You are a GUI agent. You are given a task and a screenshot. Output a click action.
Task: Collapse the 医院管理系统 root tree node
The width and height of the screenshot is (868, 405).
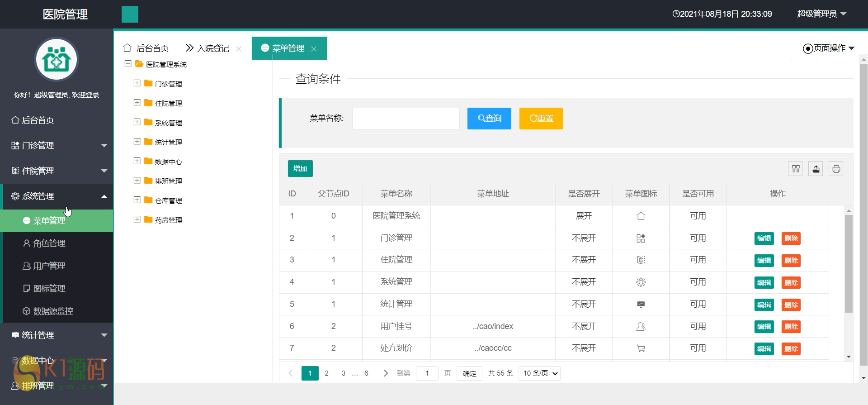point(128,64)
